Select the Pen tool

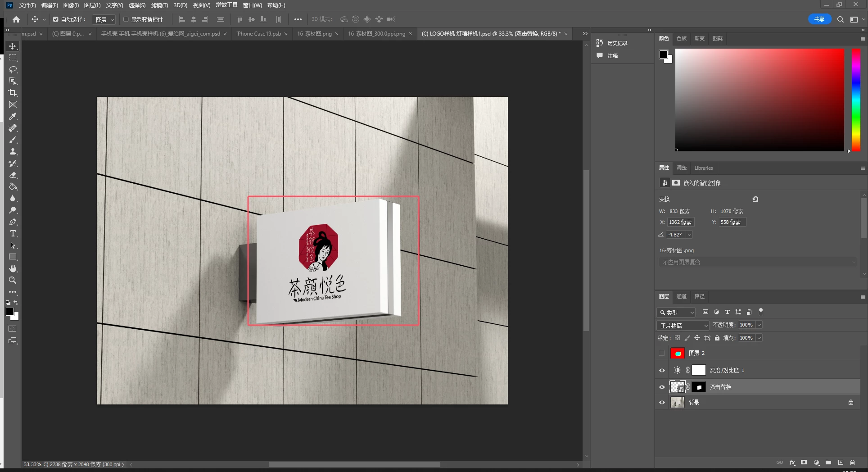click(x=13, y=222)
